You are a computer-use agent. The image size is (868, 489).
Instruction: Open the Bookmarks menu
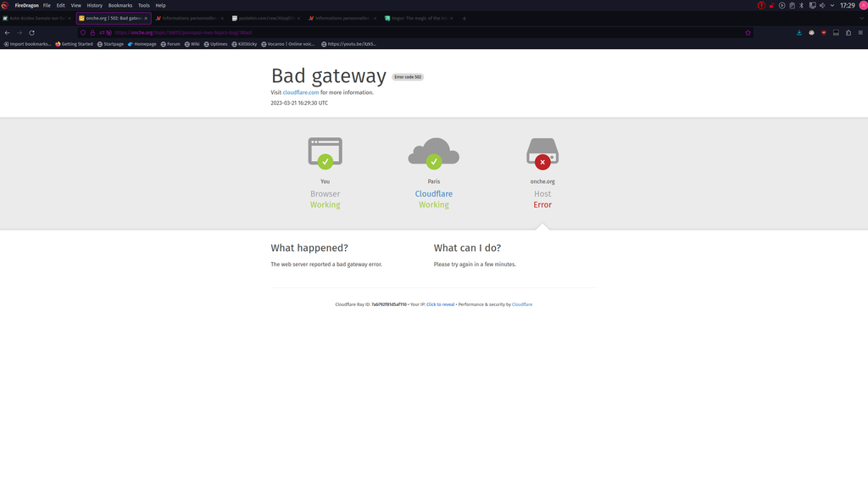(x=120, y=6)
